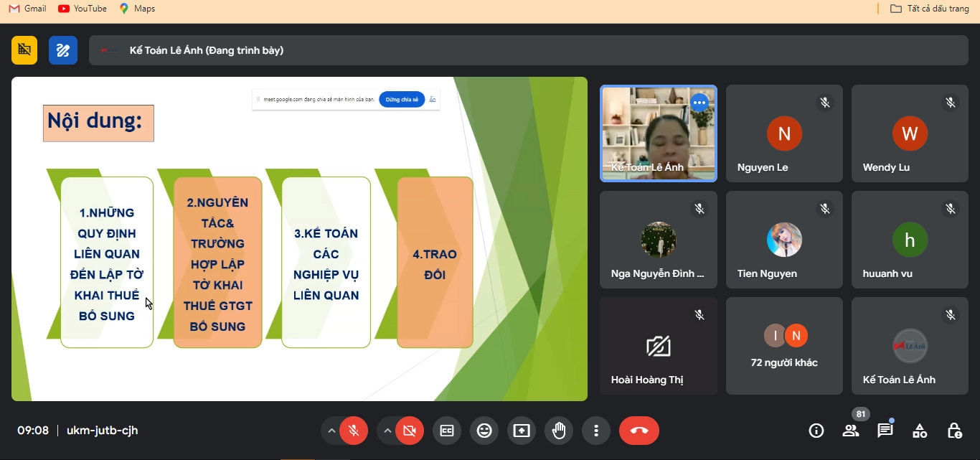Expand video settings arrow beside camera
This screenshot has height=460, width=980.
click(x=387, y=431)
